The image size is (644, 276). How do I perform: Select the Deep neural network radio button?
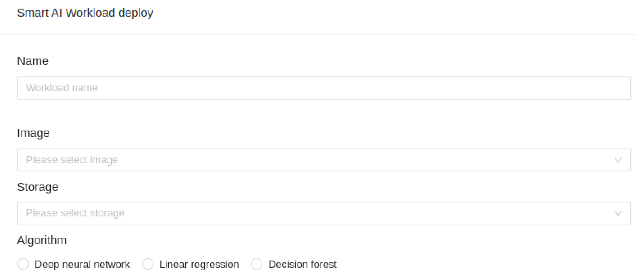(x=23, y=264)
